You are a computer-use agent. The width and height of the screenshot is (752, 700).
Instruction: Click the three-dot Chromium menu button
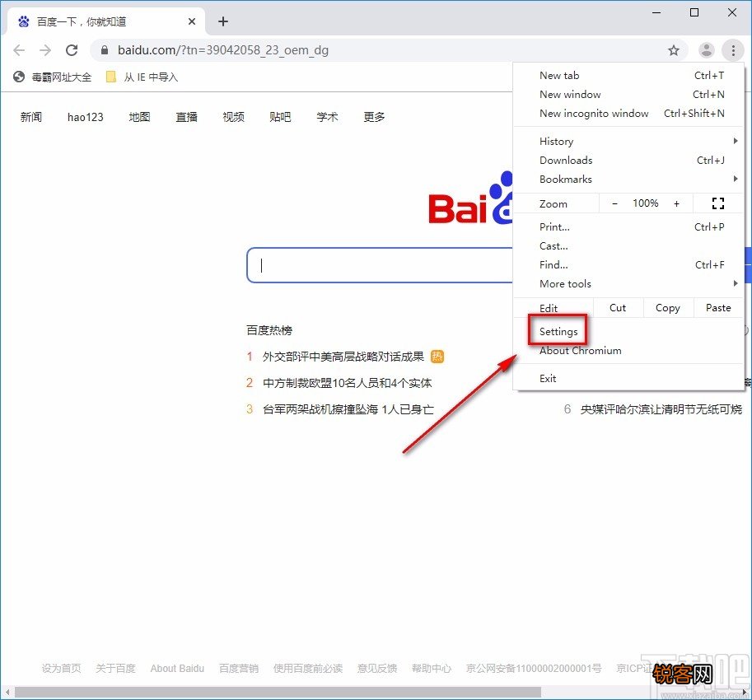(733, 50)
